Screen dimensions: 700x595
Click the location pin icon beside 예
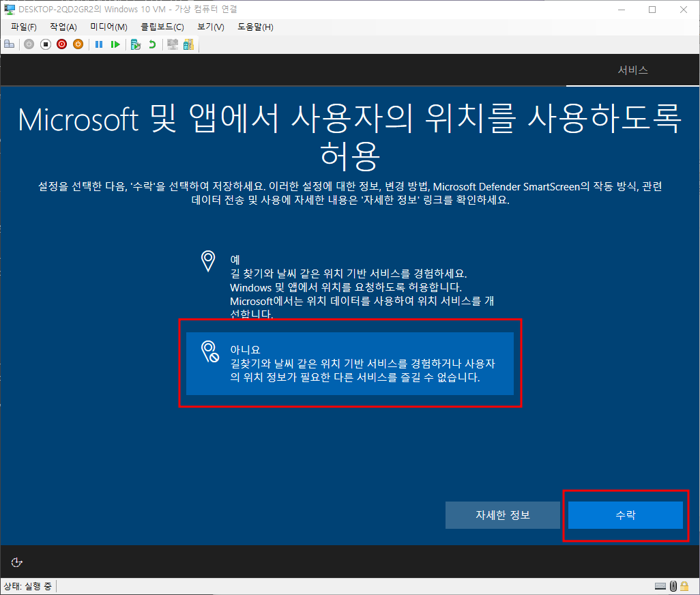(208, 261)
